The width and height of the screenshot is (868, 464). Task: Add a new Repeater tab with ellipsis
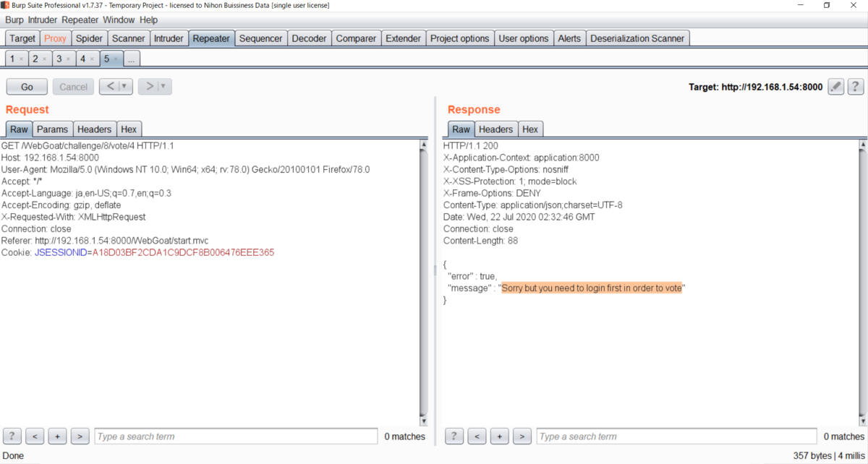132,59
